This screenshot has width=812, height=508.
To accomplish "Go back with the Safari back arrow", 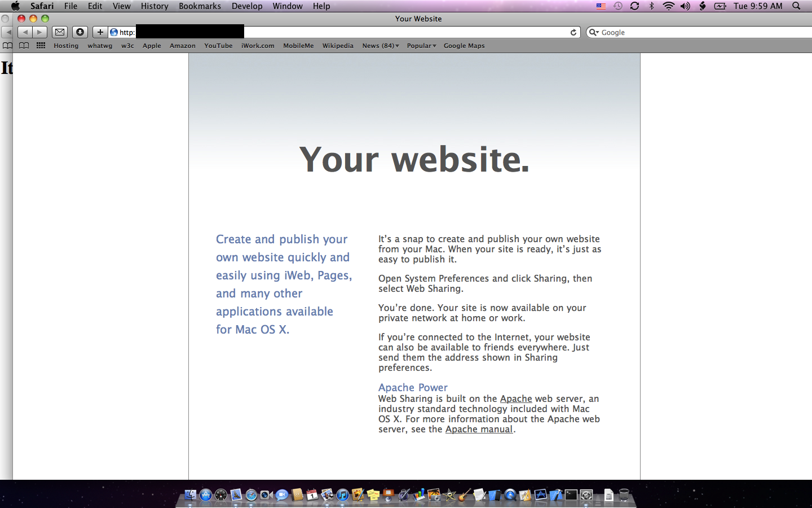I will click(x=25, y=32).
